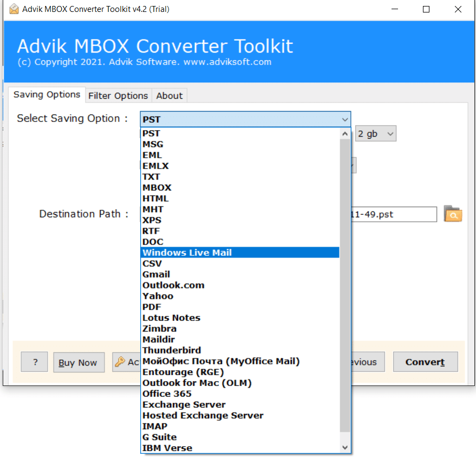Select Yahoo in the dropdown list

pyautogui.click(x=240, y=296)
